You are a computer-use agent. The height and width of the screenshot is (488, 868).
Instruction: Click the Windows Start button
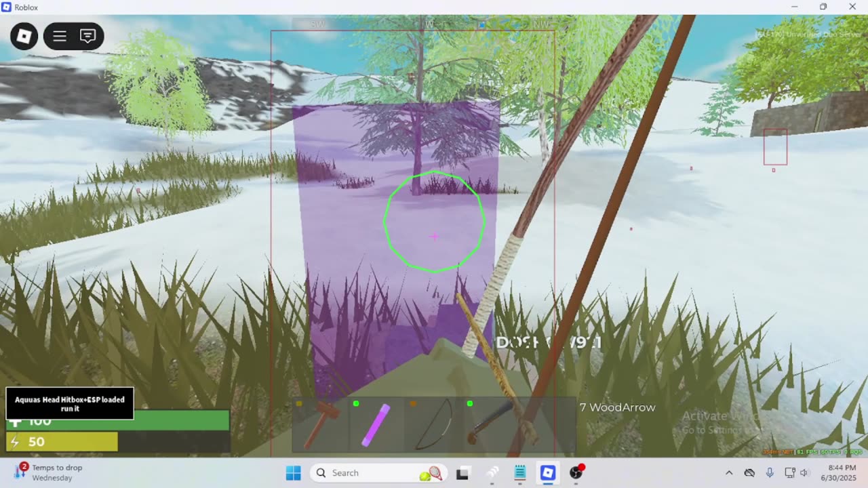(293, 473)
